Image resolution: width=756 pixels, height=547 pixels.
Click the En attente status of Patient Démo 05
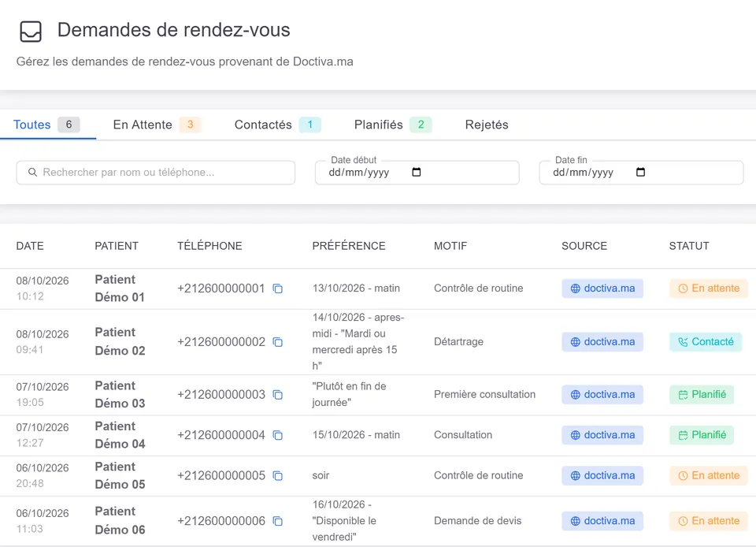[x=708, y=475]
